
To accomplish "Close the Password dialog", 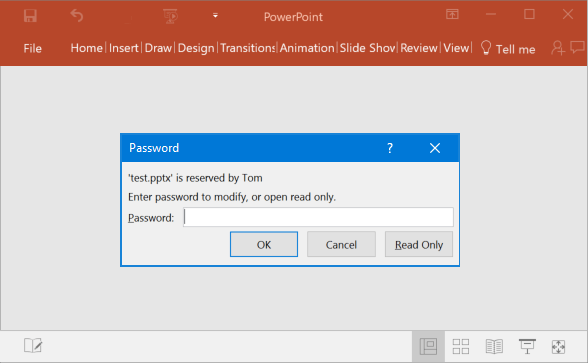I will click(x=435, y=148).
